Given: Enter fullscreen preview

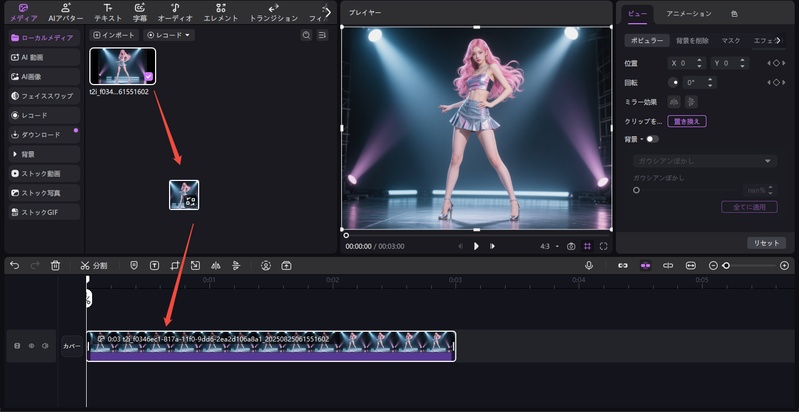Looking at the screenshot, I should [x=603, y=246].
